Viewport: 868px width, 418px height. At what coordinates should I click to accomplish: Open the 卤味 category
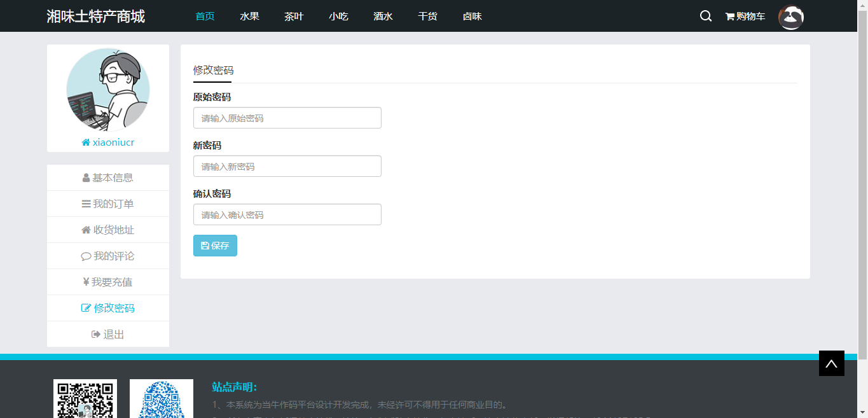pyautogui.click(x=472, y=16)
